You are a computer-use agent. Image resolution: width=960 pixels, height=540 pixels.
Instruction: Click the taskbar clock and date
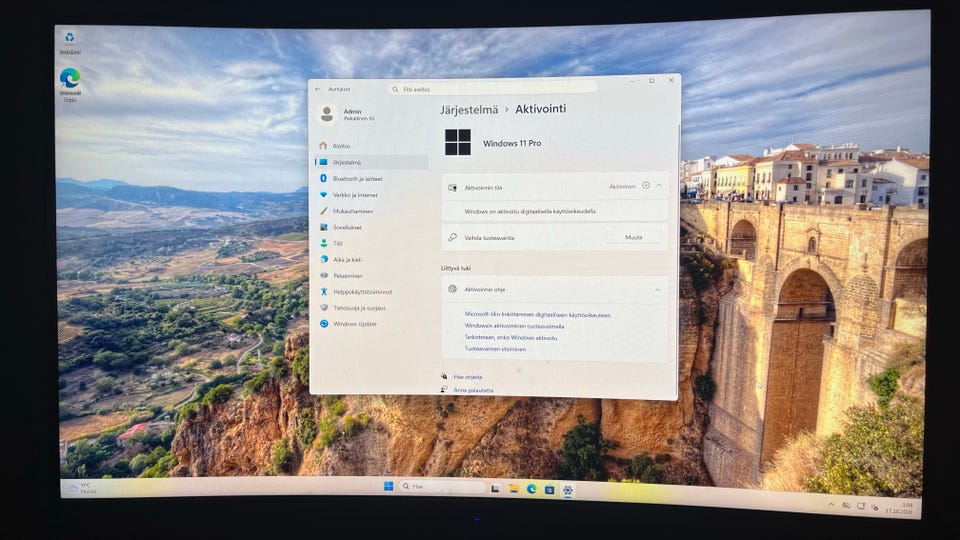coord(899,508)
